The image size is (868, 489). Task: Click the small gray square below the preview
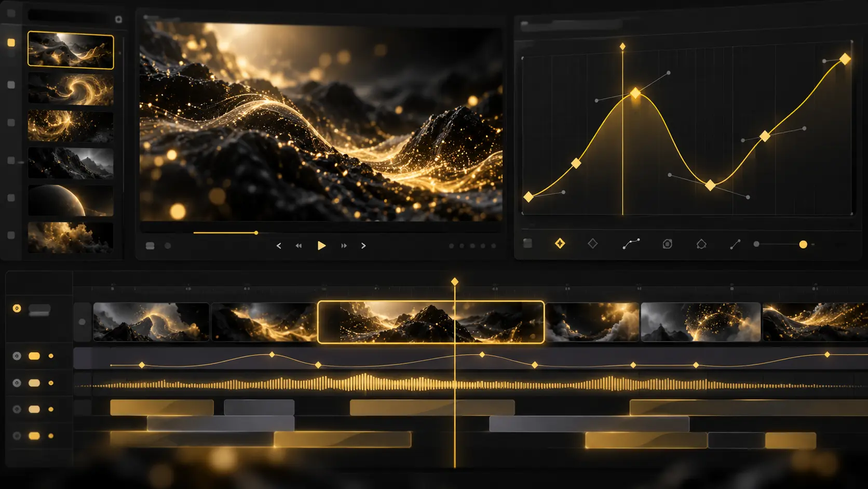coord(150,246)
